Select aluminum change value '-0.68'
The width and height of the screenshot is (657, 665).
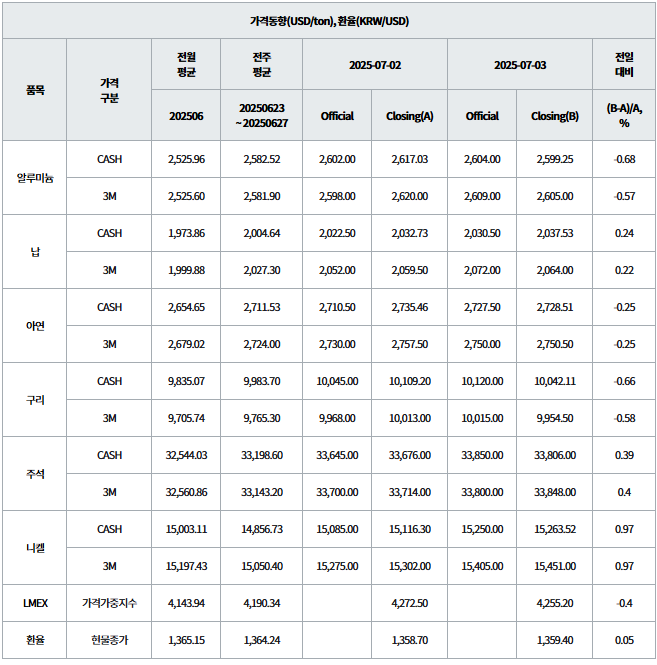[x=624, y=159]
